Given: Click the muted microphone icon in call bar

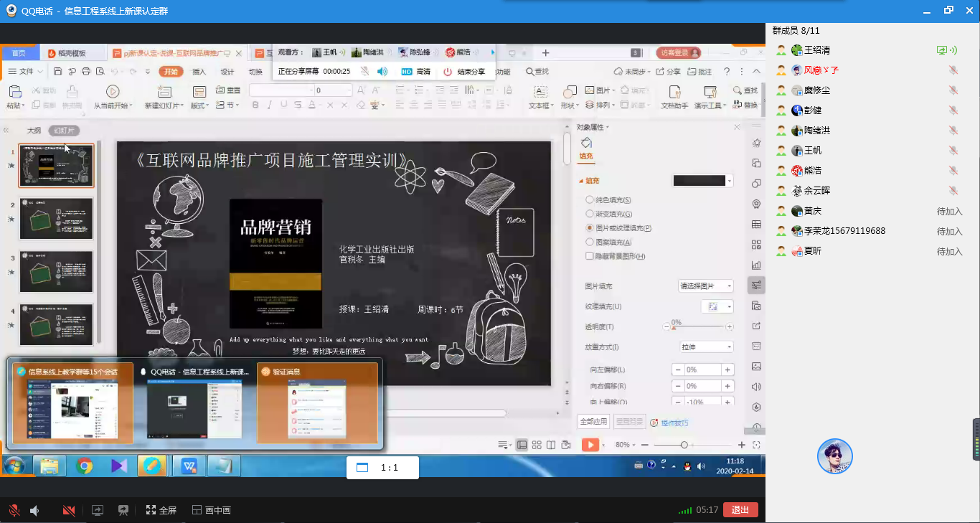Looking at the screenshot, I should [x=14, y=510].
